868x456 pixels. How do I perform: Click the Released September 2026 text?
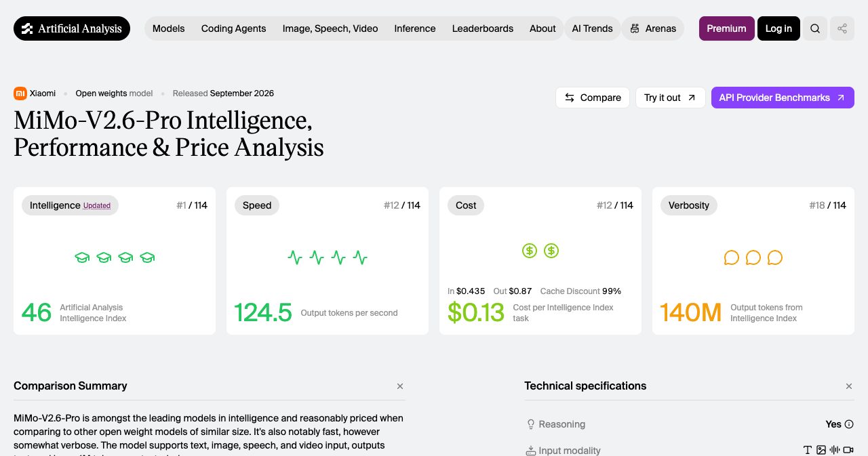[223, 94]
